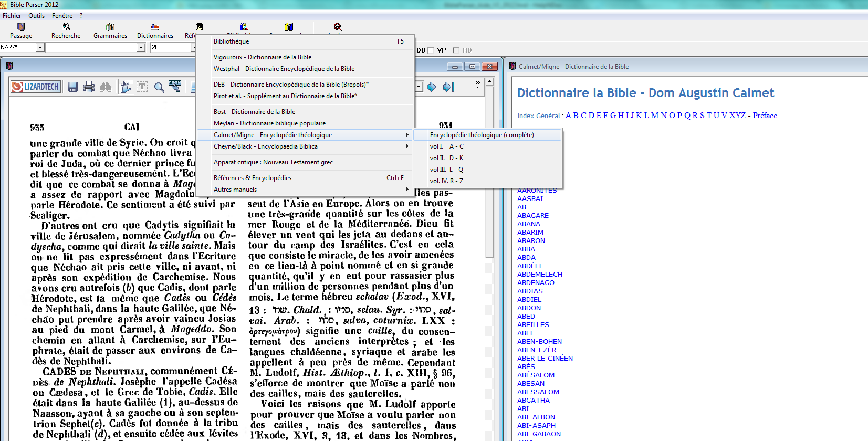Image resolution: width=868 pixels, height=441 pixels.
Task: Choose Pirot Supplément au Dictionnaire entry
Action: tap(305, 96)
